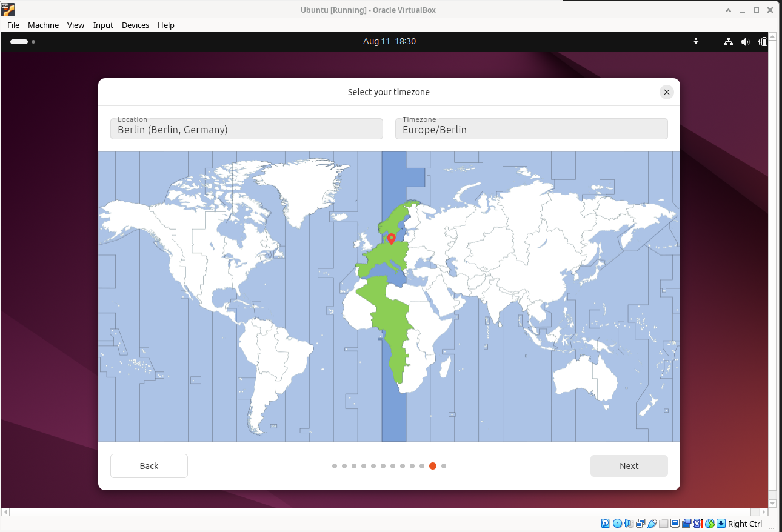Click the wired network status icon
782x532 pixels.
point(728,42)
